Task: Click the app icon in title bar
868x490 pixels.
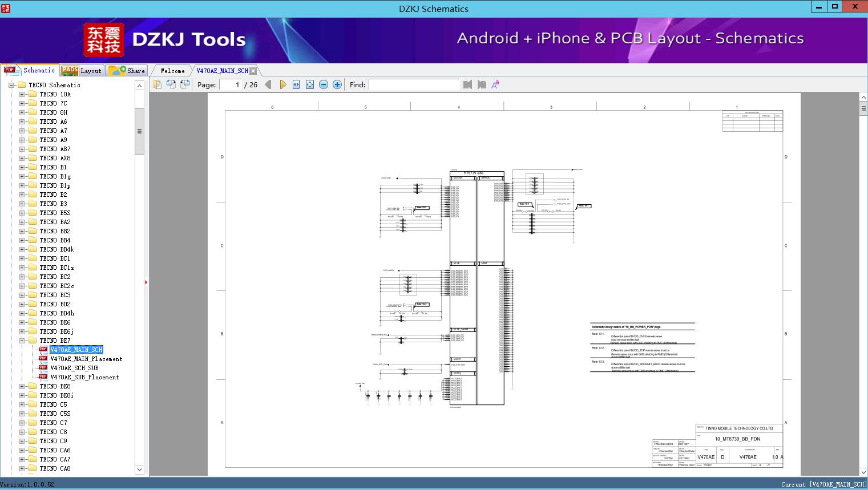Action: (6, 8)
